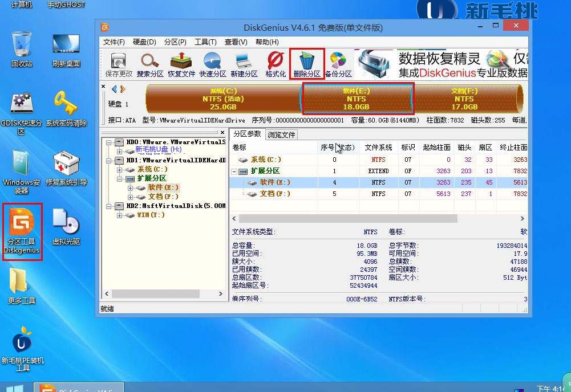Open the GDISK quick partition desktop icon

coord(22,113)
